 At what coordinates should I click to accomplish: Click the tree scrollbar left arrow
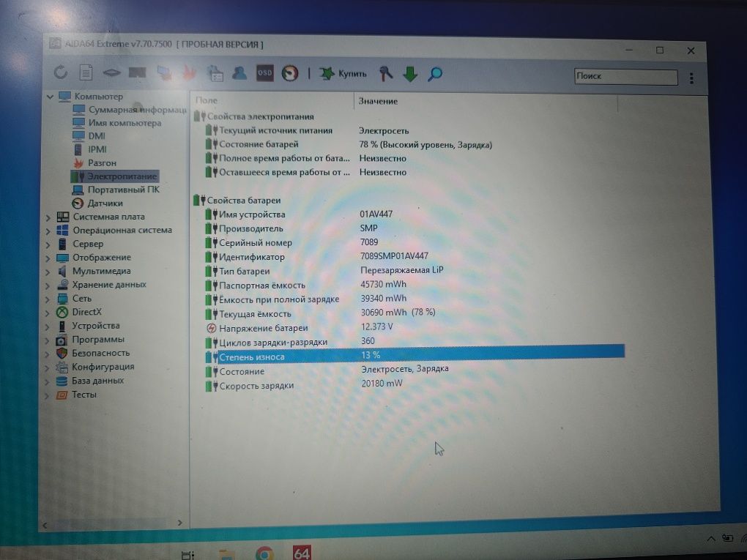(45, 526)
